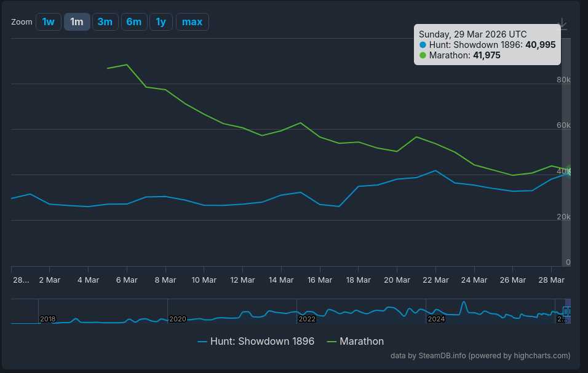Click 2024 marker in navigator timeline
Screen dimensions: 588x373
(436, 319)
